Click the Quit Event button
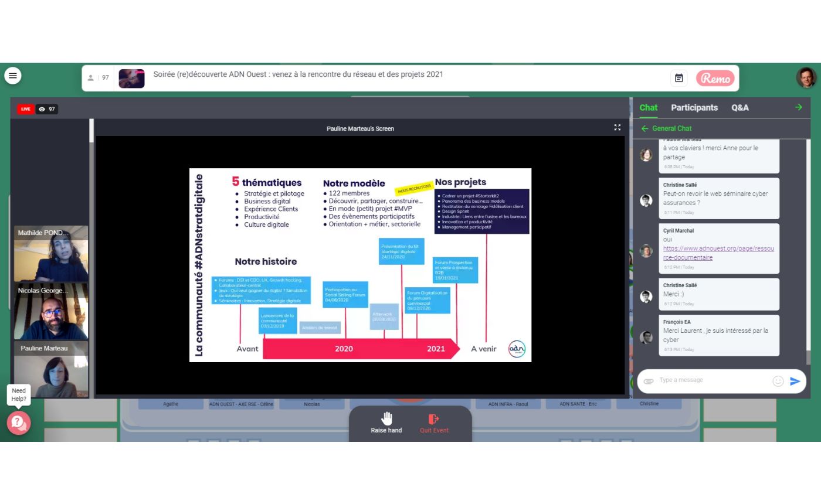The width and height of the screenshot is (821, 504). [x=434, y=422]
